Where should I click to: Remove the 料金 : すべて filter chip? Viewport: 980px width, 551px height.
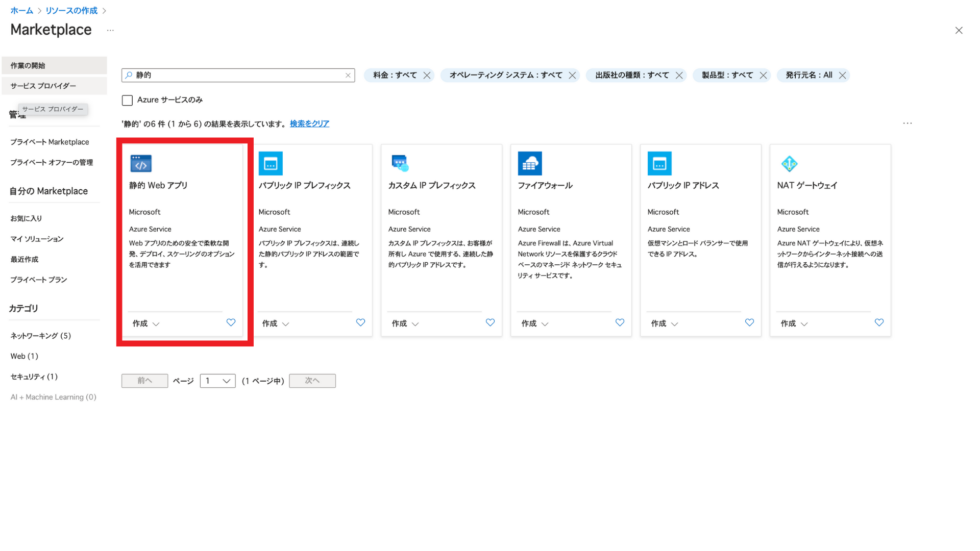(x=427, y=76)
